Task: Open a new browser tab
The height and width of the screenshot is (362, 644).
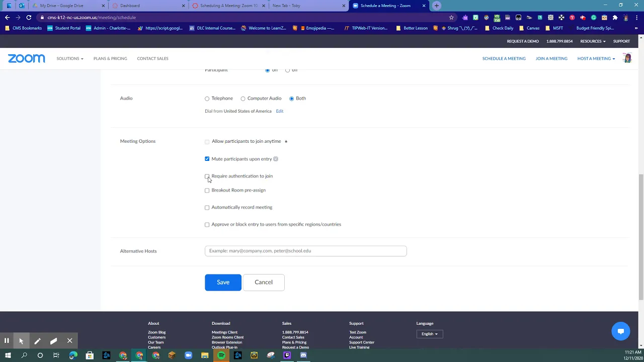Action: click(437, 6)
